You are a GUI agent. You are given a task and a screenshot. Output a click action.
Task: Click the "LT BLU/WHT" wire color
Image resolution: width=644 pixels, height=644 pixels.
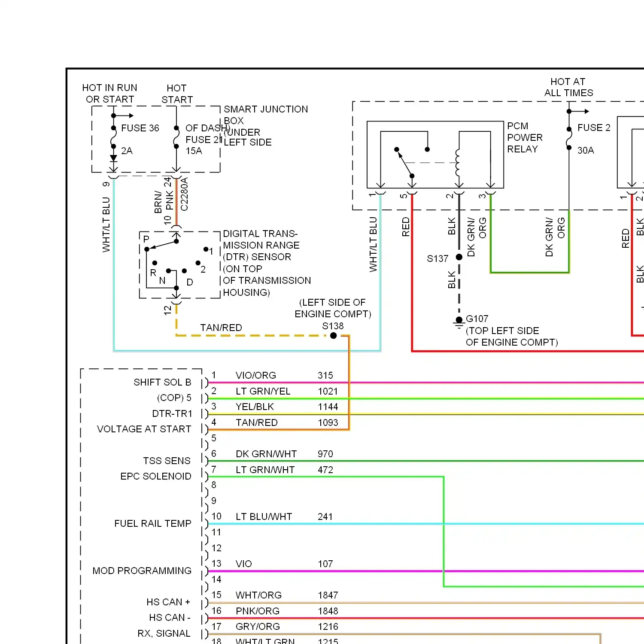coord(264,516)
